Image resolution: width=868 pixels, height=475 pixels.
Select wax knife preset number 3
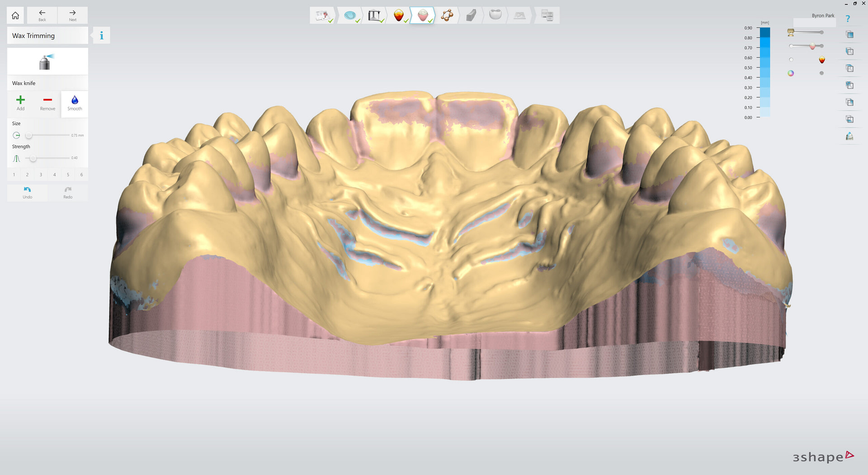(x=41, y=174)
